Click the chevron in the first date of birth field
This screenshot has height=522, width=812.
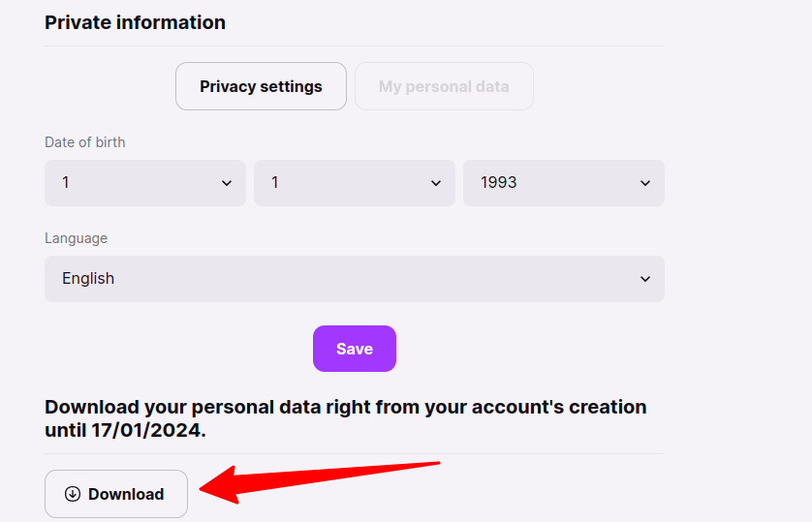(227, 183)
